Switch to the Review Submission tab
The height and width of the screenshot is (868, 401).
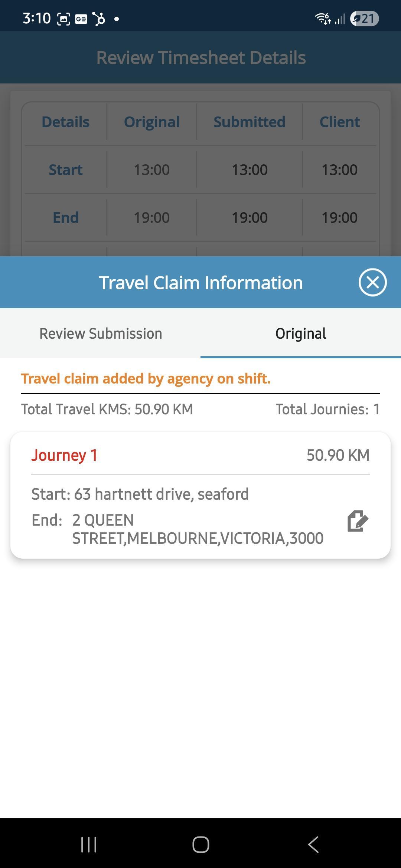101,333
